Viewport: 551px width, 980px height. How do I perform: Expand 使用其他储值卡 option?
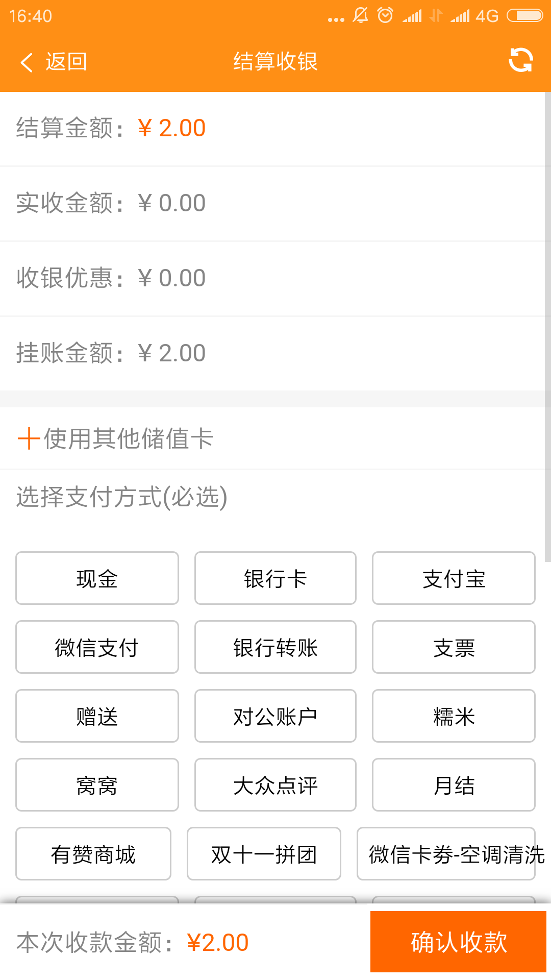click(128, 438)
